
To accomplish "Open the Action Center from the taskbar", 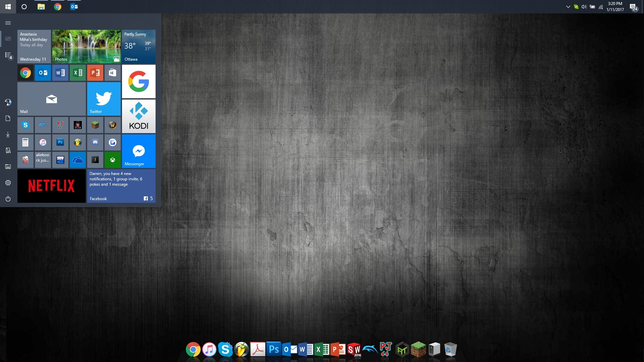I will tap(633, 6).
